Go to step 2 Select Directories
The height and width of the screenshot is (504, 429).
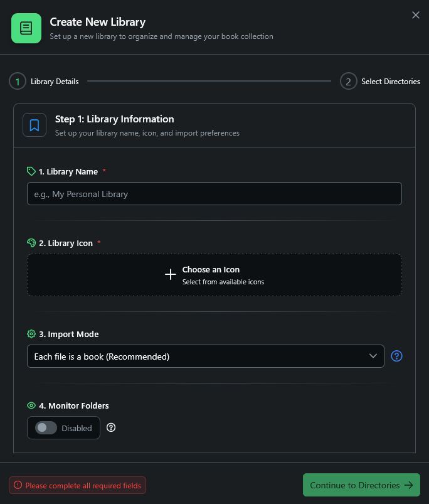(x=348, y=82)
